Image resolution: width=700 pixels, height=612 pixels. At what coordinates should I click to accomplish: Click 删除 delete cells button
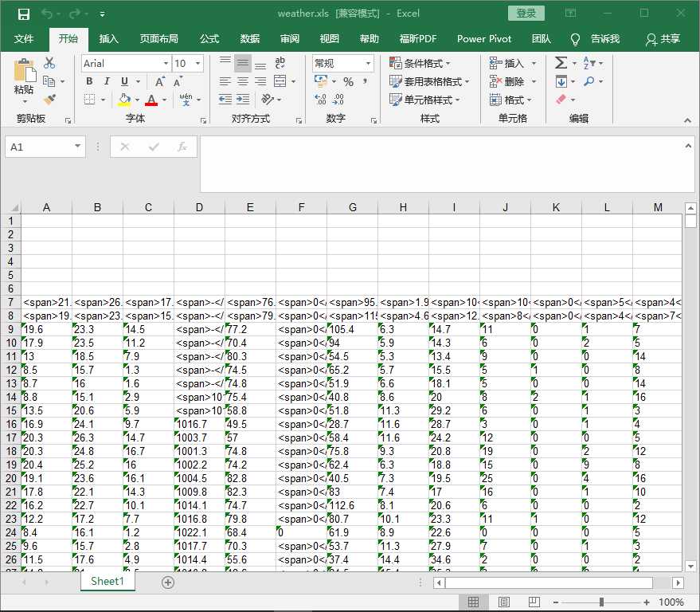[506, 82]
